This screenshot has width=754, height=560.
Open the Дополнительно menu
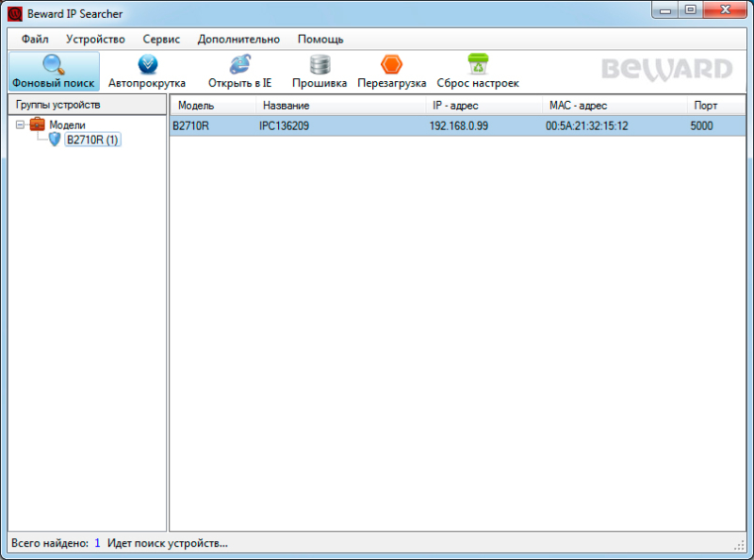coord(238,40)
